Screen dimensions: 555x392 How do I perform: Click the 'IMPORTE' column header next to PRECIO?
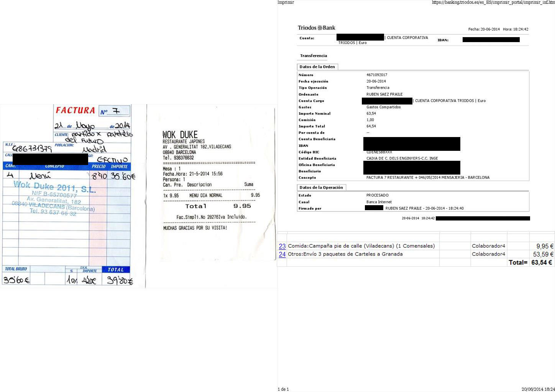(x=119, y=167)
